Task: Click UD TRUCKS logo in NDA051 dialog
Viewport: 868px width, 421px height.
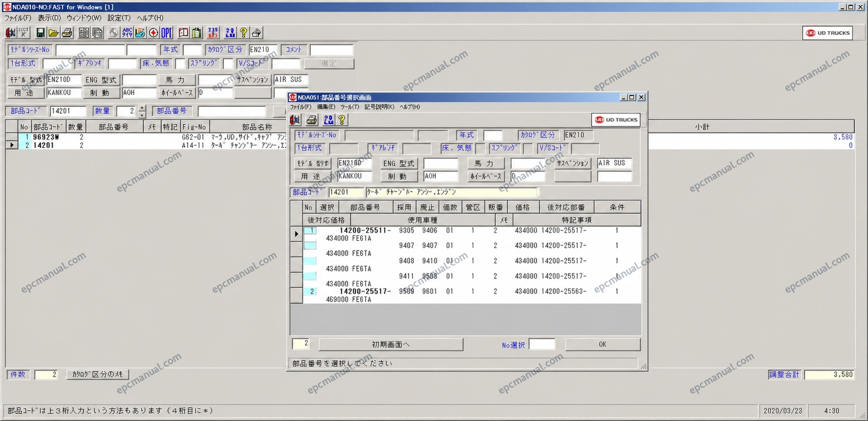Action: pos(616,120)
